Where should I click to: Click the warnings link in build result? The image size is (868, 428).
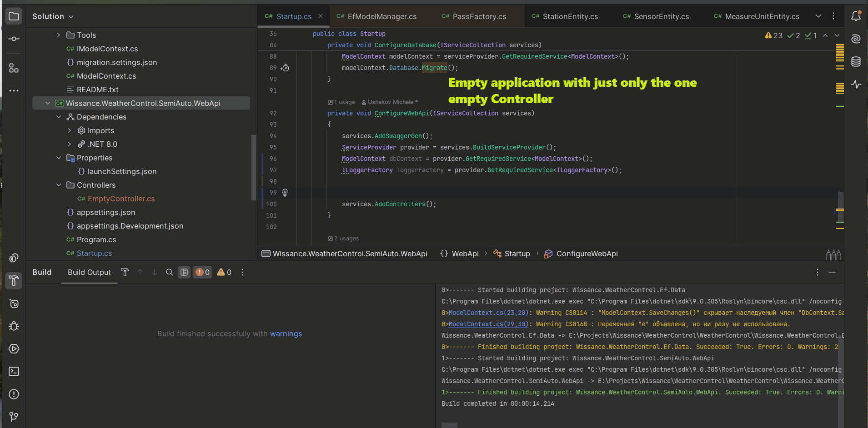[x=286, y=333]
